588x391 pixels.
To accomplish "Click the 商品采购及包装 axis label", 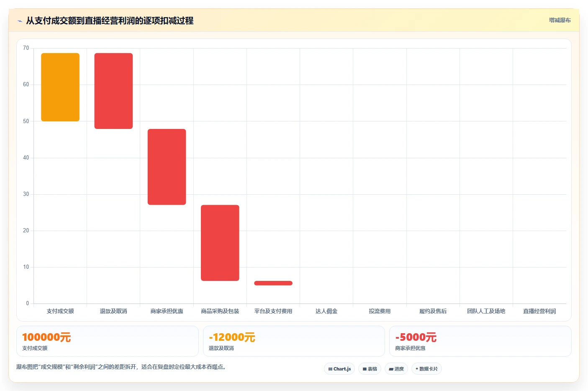I will click(x=220, y=311).
